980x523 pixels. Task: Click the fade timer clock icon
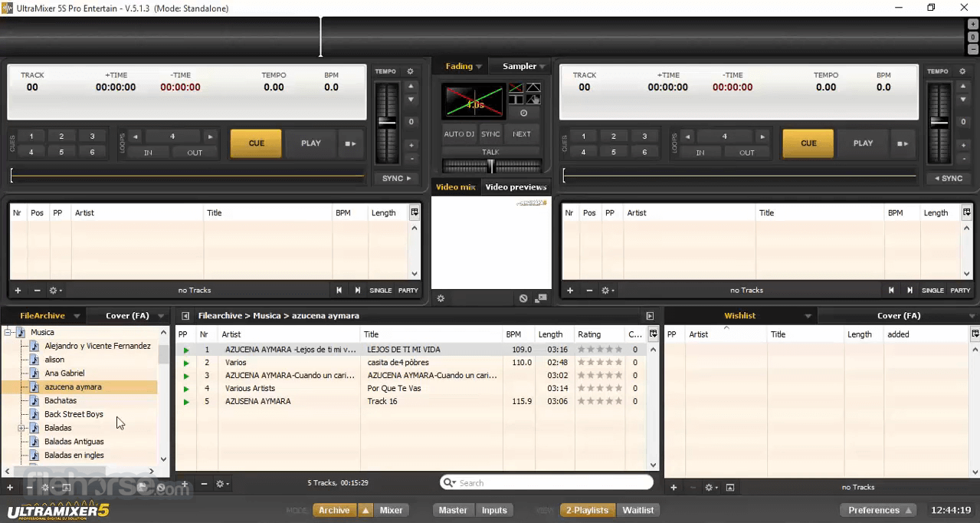[523, 113]
